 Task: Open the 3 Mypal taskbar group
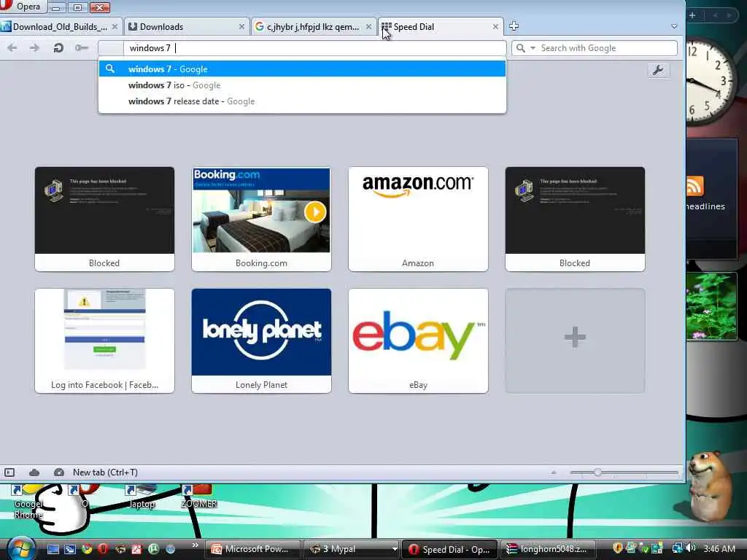pyautogui.click(x=351, y=549)
